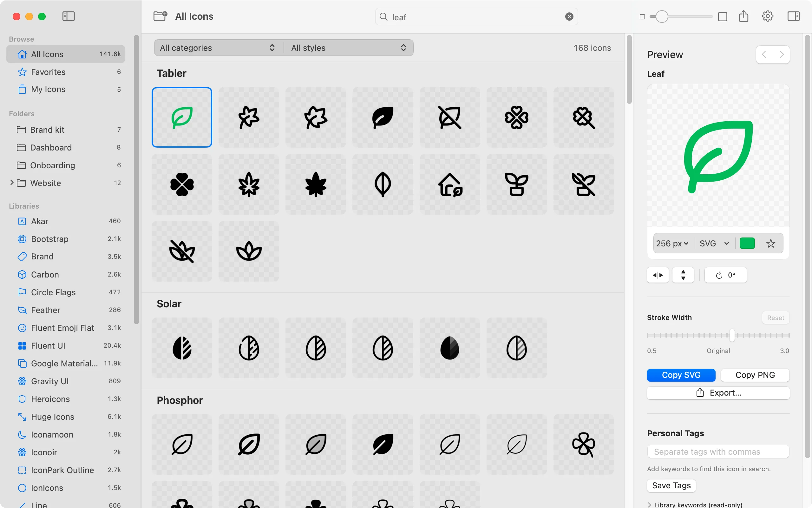Flip the icon vertically
This screenshot has height=508, width=812.
pos(683,275)
